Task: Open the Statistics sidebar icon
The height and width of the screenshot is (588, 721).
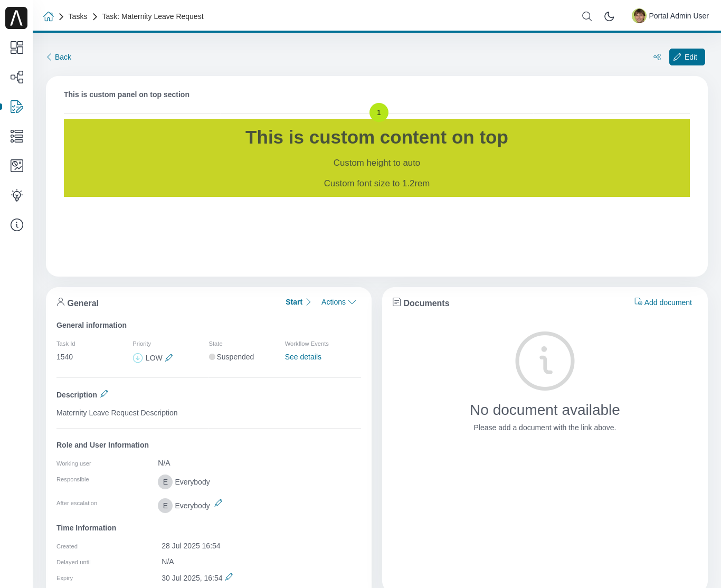Action: coord(16,166)
